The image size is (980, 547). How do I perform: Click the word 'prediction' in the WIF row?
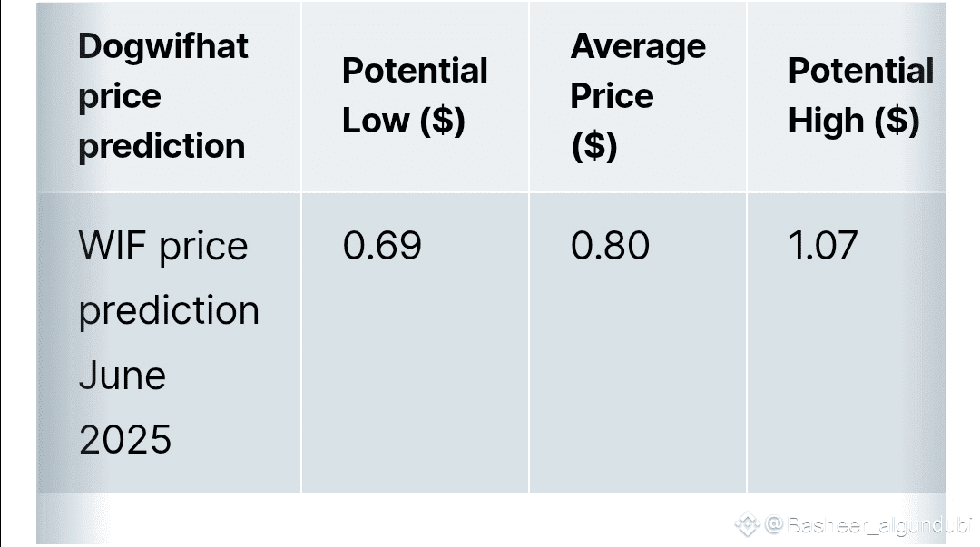coord(169,310)
